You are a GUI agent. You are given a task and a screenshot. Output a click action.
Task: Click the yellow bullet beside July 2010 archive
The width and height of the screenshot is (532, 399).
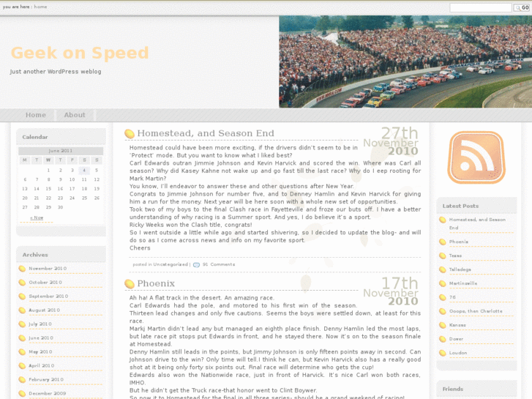tap(22, 324)
